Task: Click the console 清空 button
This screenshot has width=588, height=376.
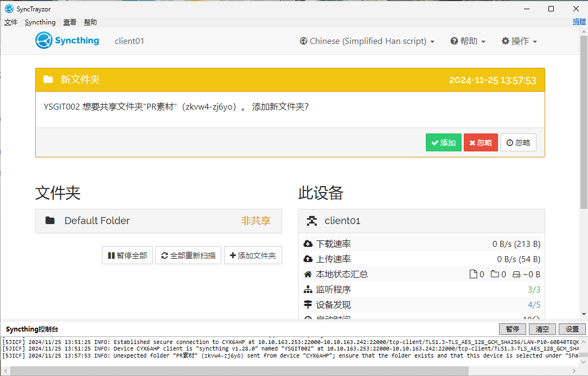Action: (x=542, y=329)
